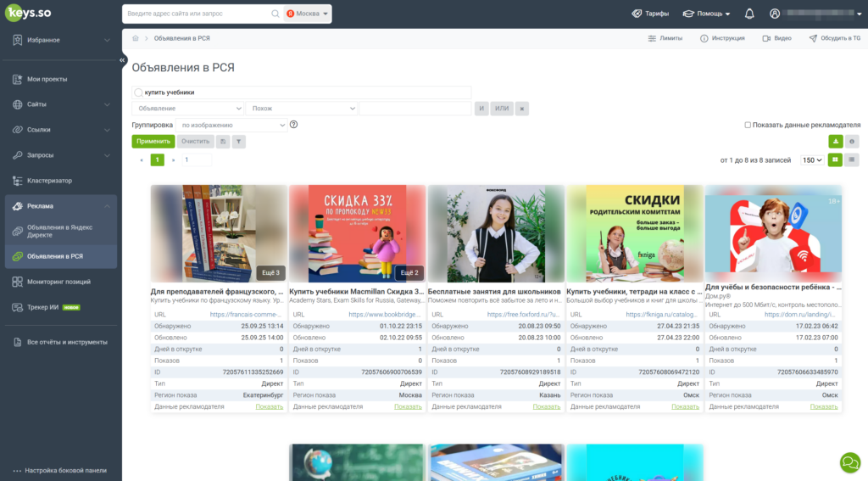Open the СКИДКА 33% ad thumbnail

coord(357,234)
